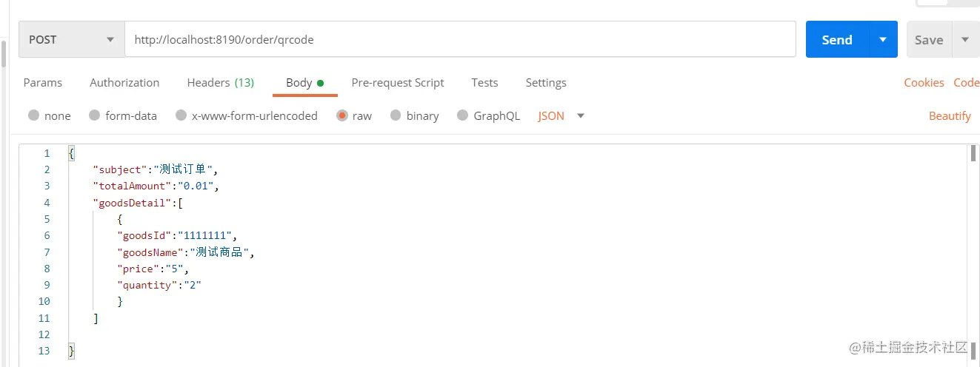This screenshot has height=367, width=980.
Task: Open the Pre-request Script tab
Action: (398, 83)
